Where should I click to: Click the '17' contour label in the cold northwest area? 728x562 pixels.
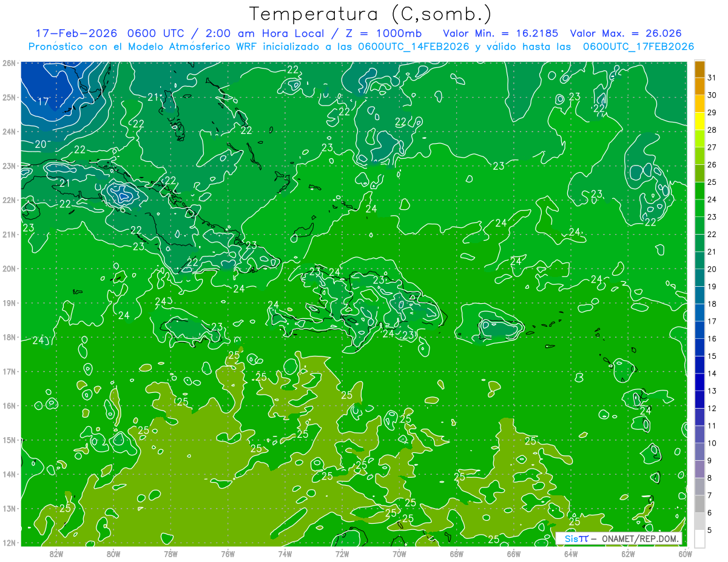point(44,101)
